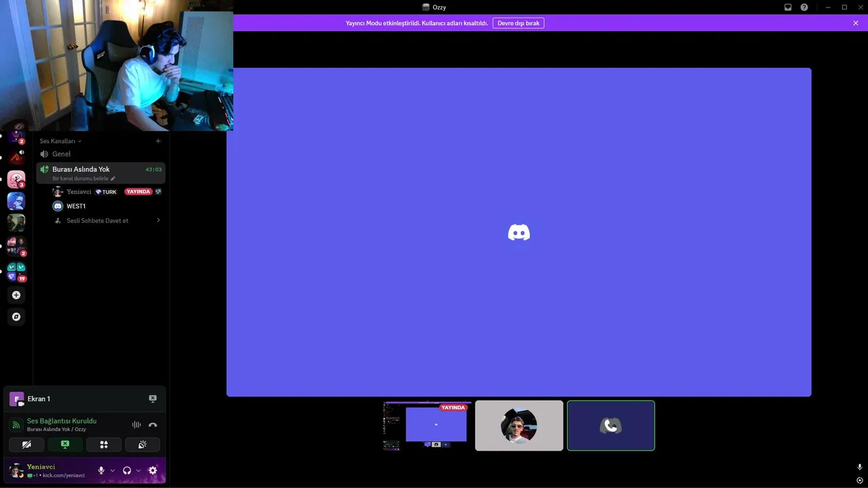Open voice connection signal details icon
The image size is (868, 488).
pyautogui.click(x=16, y=425)
